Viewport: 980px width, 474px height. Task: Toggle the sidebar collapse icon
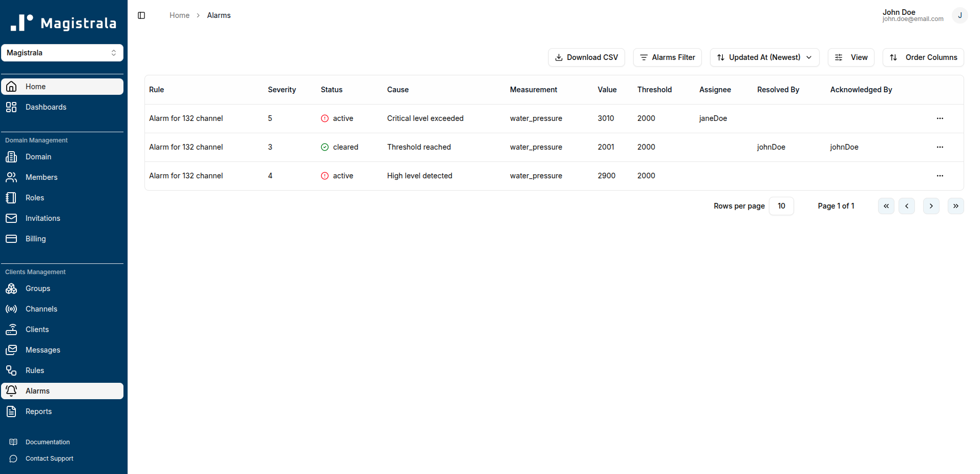click(141, 15)
